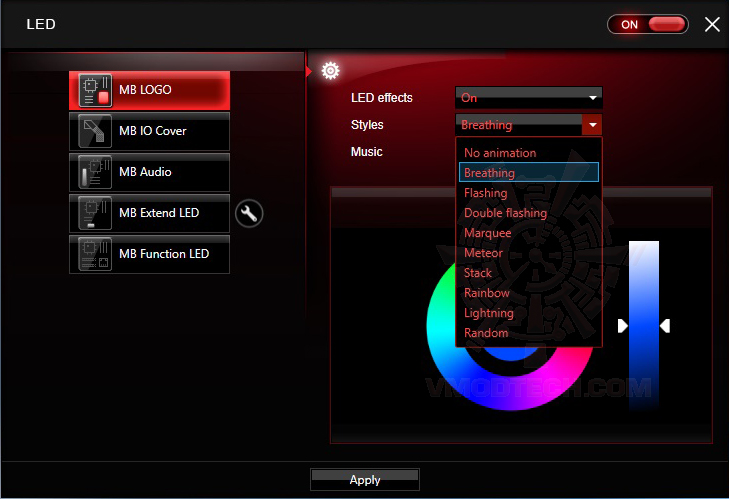Open the wrench settings for Extend LED
Viewport: 729px width, 499px height.
point(249,213)
